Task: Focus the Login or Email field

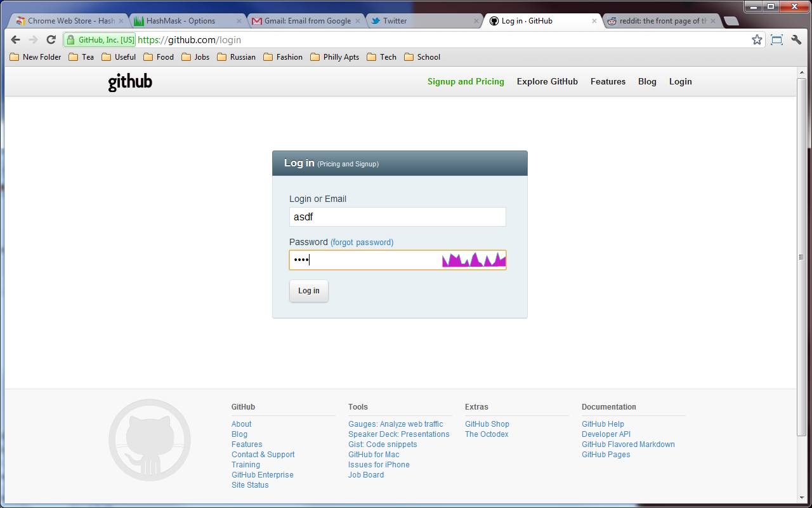Action: (398, 217)
